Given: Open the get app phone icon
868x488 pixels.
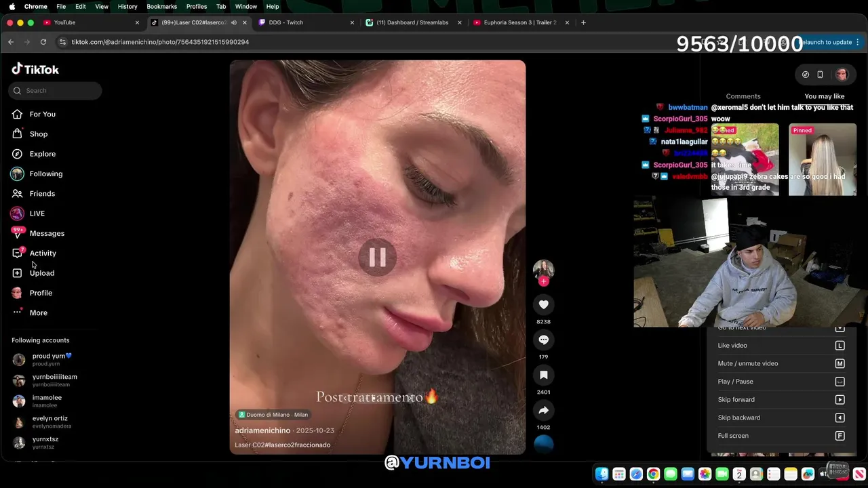Looking at the screenshot, I should 820,75.
